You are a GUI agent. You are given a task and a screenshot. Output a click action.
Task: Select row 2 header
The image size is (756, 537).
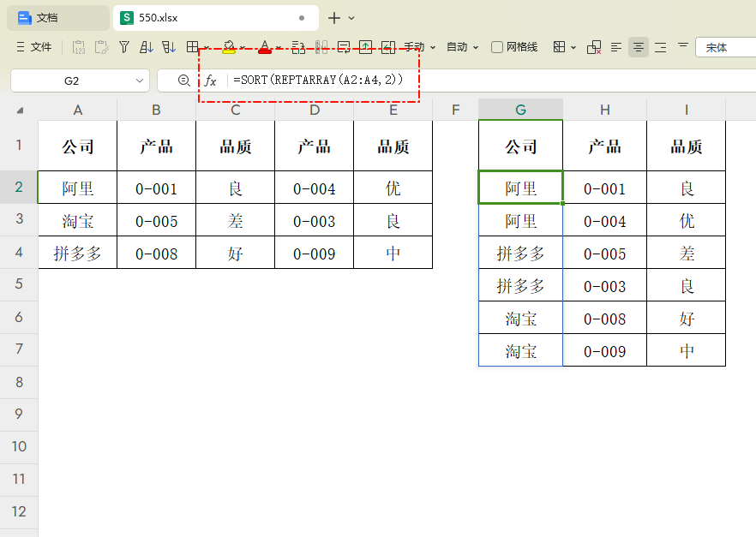coord(19,187)
